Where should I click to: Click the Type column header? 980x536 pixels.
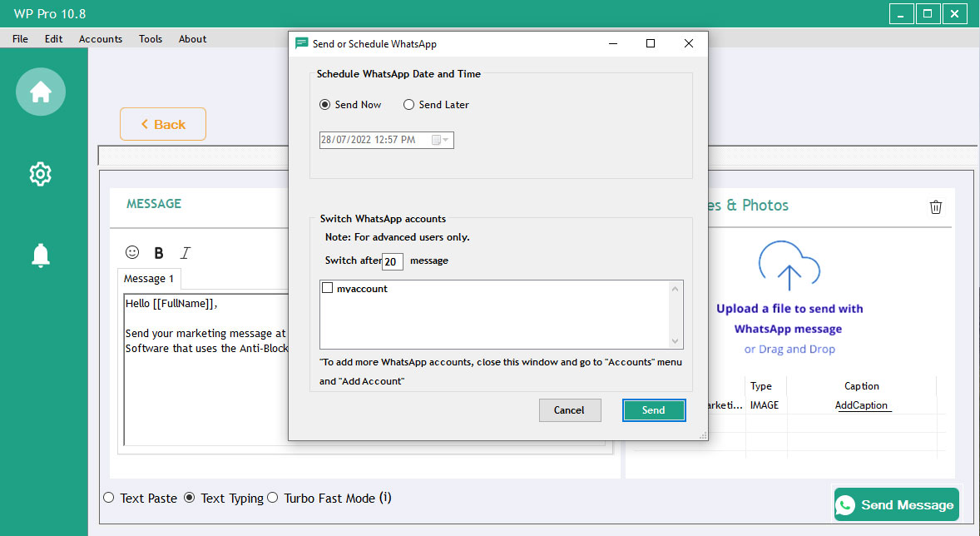tap(761, 386)
